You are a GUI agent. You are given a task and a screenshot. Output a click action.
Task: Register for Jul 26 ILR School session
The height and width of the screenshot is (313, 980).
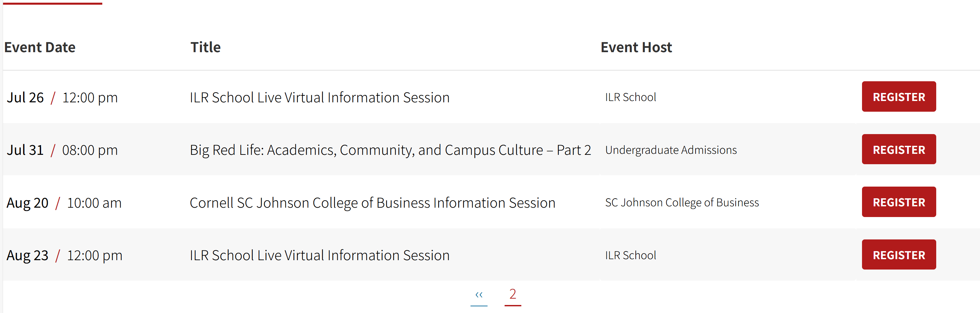point(898,97)
